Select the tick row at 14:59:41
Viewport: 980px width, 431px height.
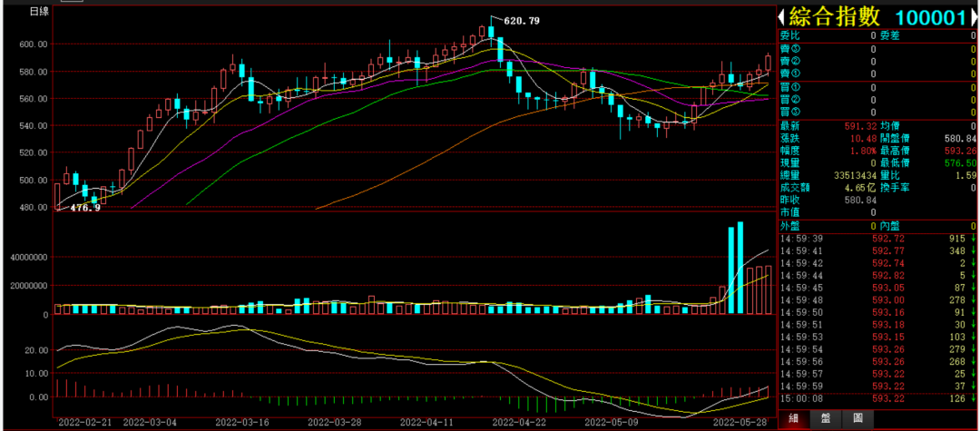877,251
